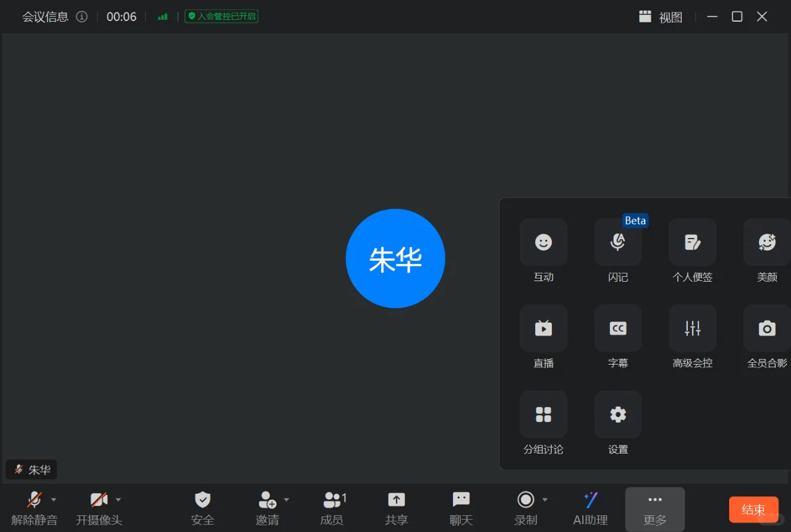
Task: Turn on 字幕 captions
Action: (617, 338)
